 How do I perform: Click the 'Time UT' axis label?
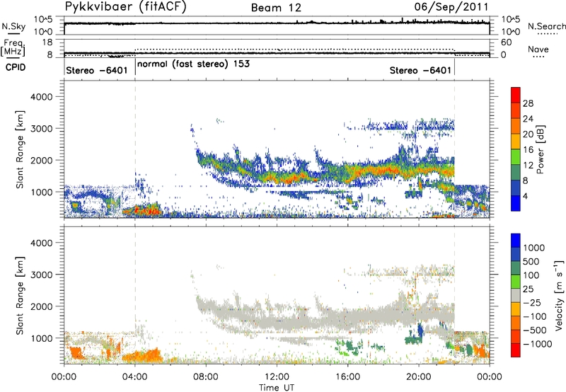tap(277, 387)
